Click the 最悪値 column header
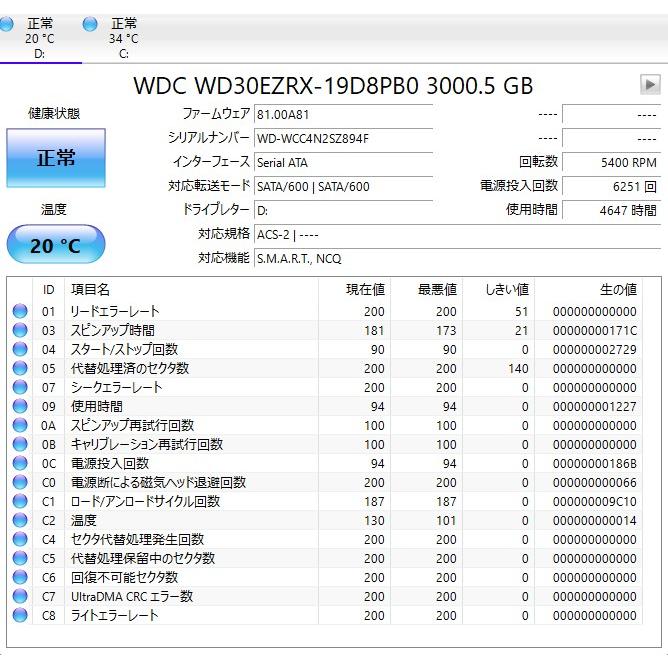This screenshot has height=668, width=668. (426, 290)
